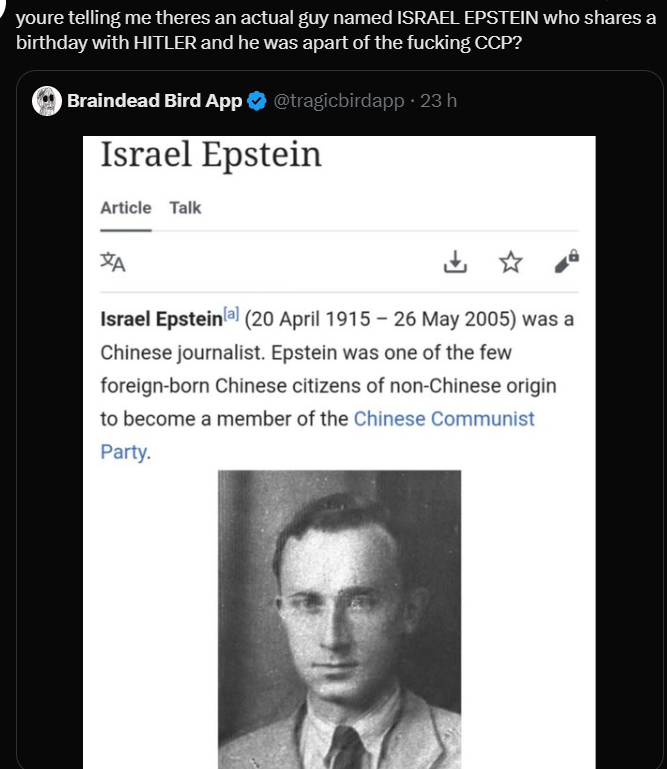The image size is (667, 769).
Task: Click the star watchlist icon
Action: click(x=511, y=263)
